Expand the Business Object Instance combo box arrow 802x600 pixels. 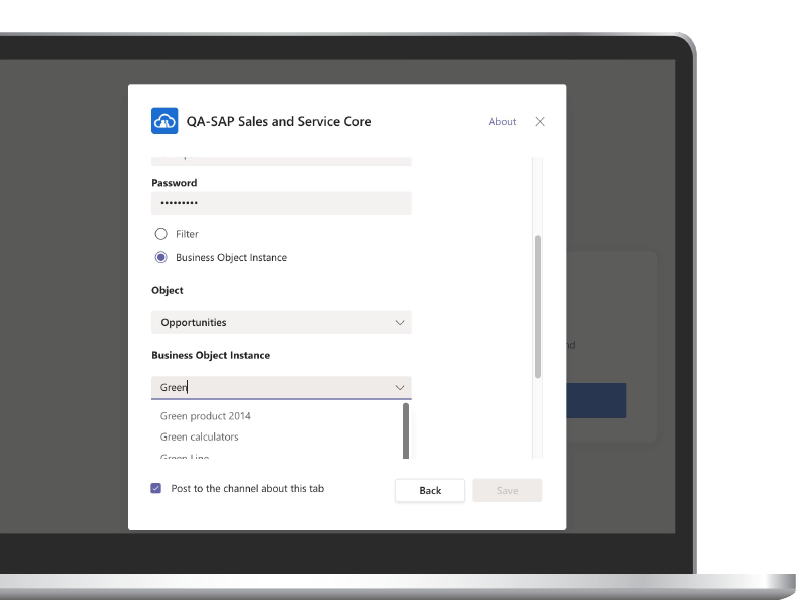pyautogui.click(x=399, y=388)
